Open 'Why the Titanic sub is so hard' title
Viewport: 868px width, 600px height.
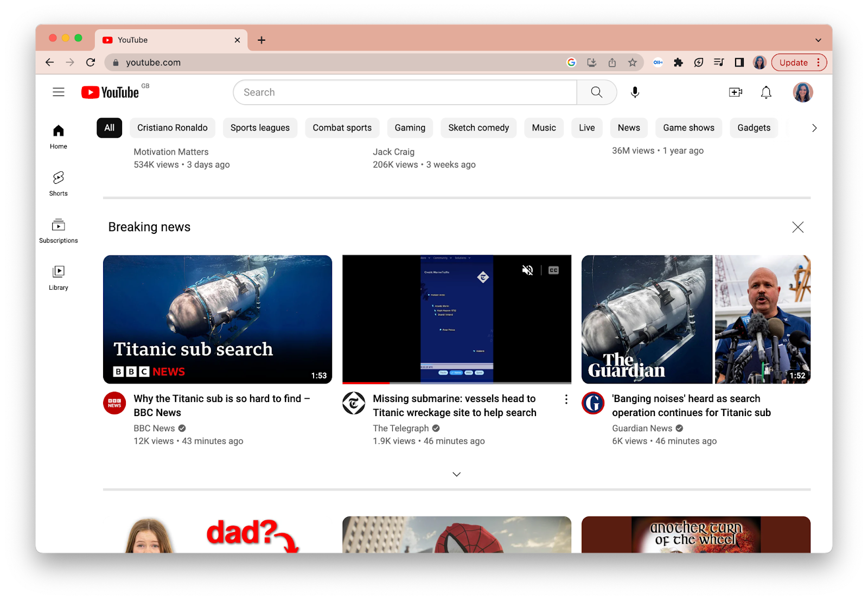point(222,406)
